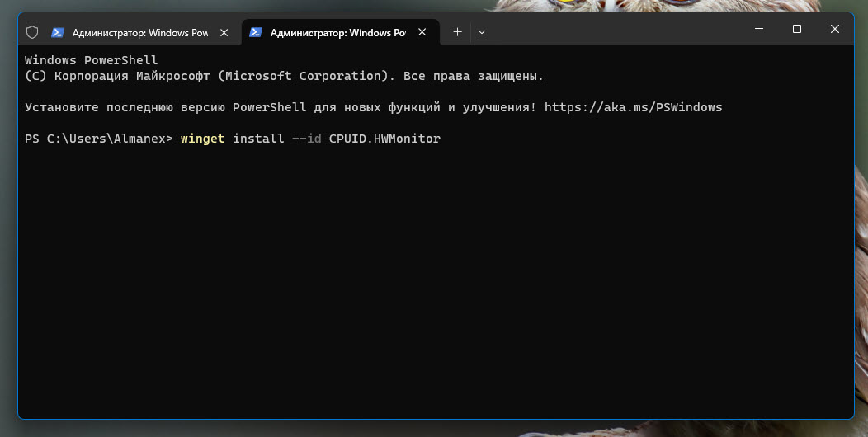Click the shield icon in the title bar
The height and width of the screenshot is (437, 868).
(x=32, y=33)
